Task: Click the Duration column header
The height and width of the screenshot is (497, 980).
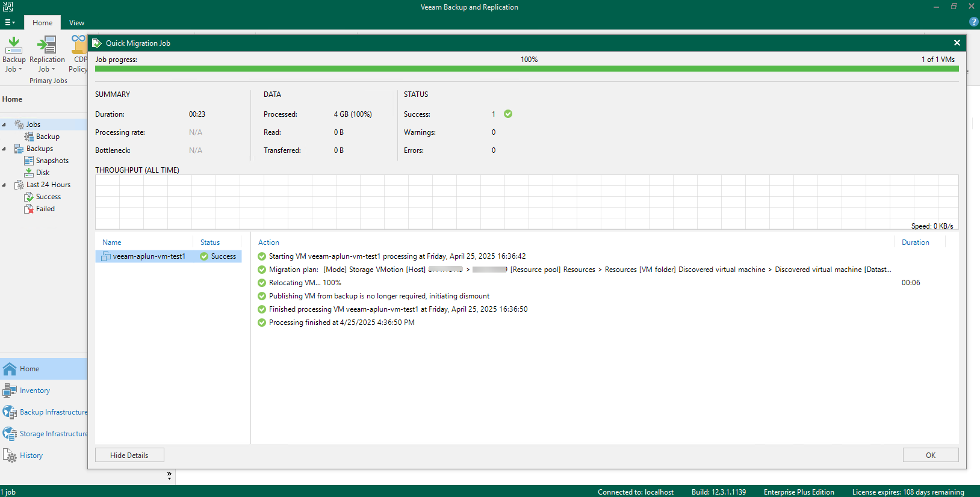Action: pos(916,242)
